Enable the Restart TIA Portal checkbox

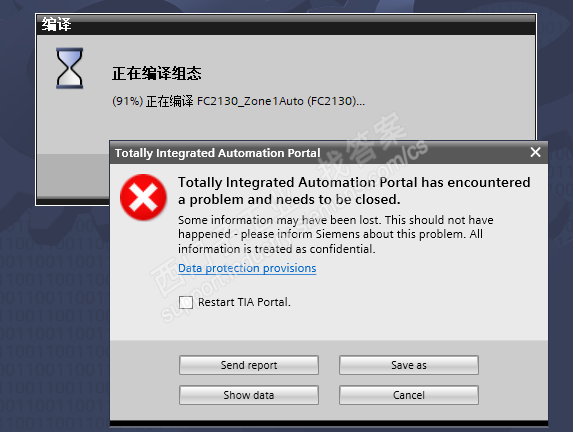186,302
